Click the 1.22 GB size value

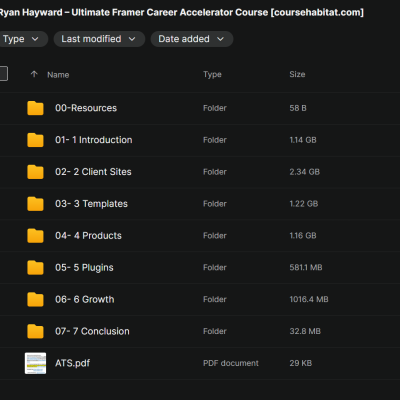pyautogui.click(x=304, y=204)
